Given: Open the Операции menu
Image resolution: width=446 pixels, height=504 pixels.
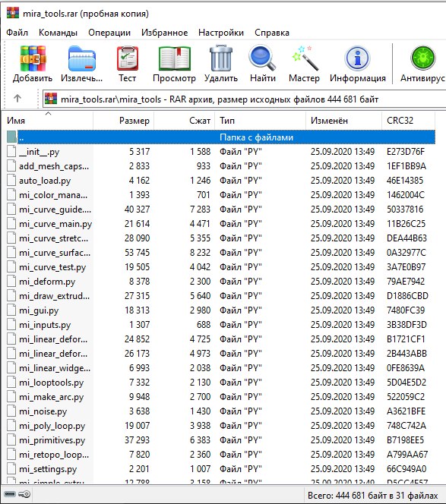Looking at the screenshot, I should coord(109,33).
